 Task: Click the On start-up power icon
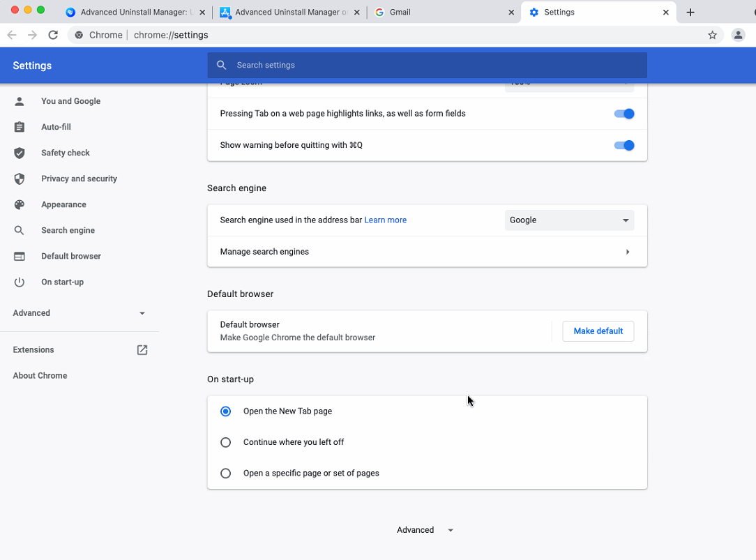coord(20,282)
